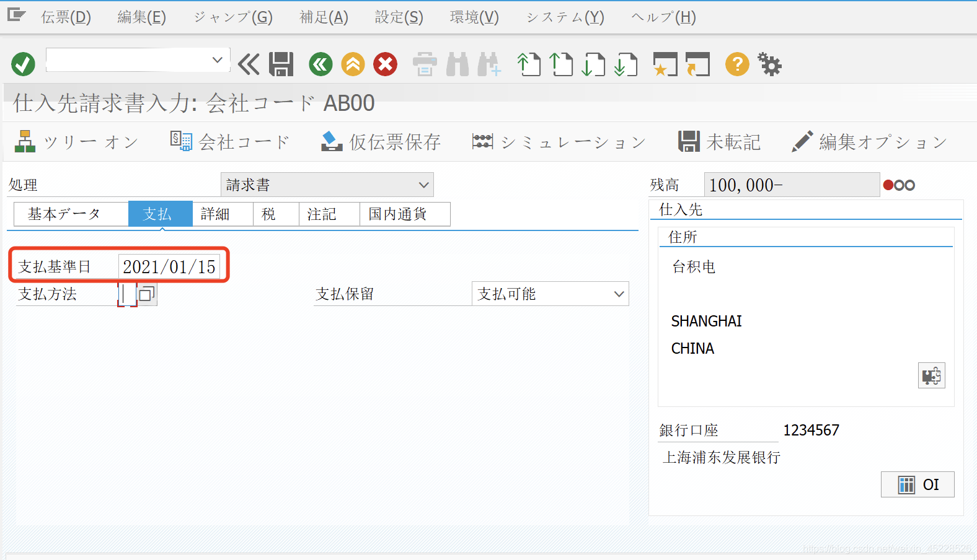
Task: Switch to the 注記 tab
Action: [x=329, y=214]
